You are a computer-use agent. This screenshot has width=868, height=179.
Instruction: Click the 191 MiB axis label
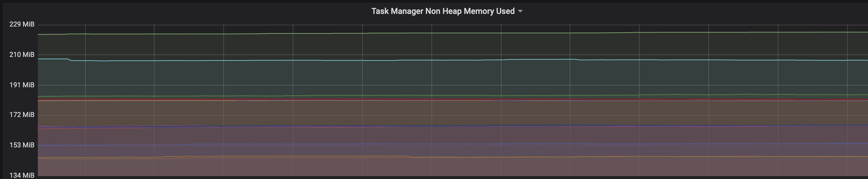(x=22, y=85)
